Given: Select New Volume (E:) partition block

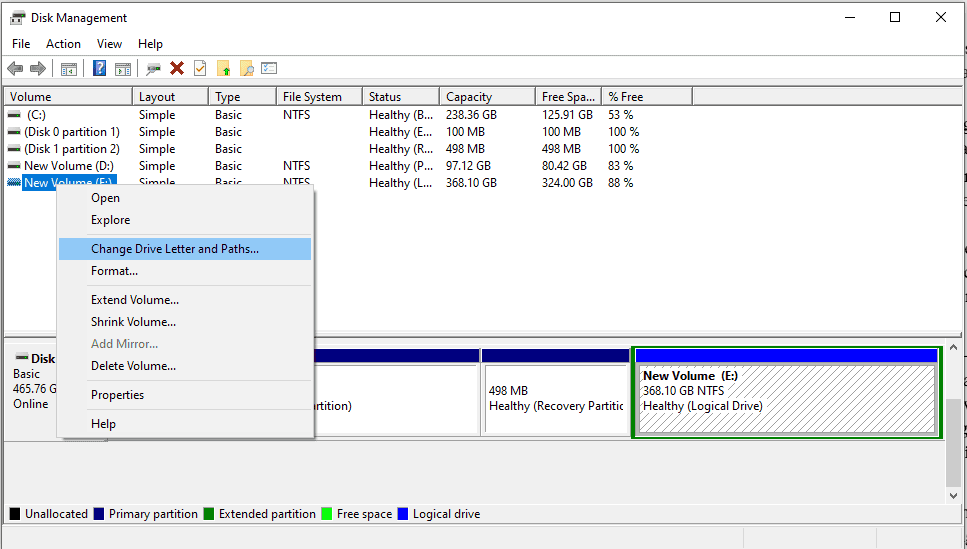Looking at the screenshot, I should (787, 393).
